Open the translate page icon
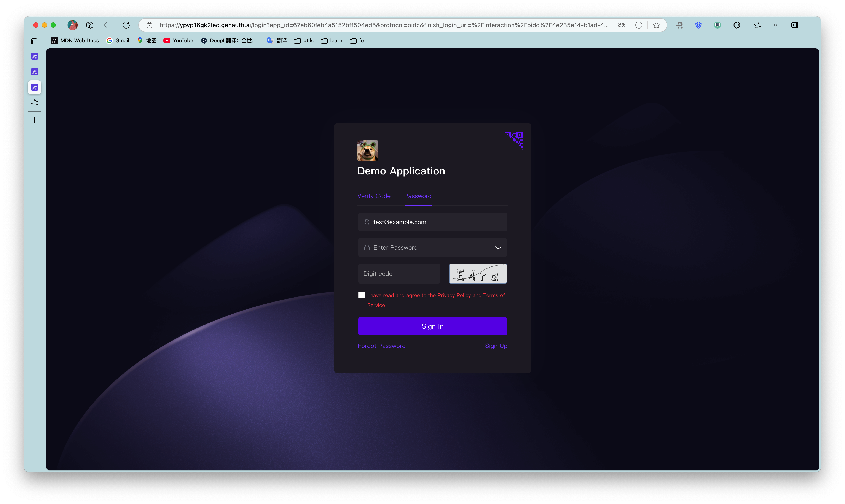845x504 pixels. [x=621, y=25]
